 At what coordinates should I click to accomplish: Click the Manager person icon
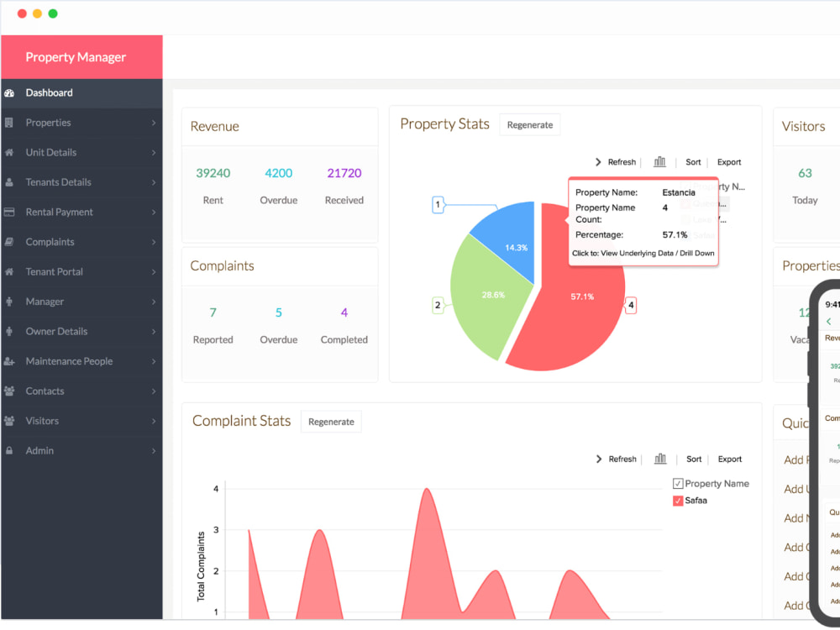click(x=9, y=302)
